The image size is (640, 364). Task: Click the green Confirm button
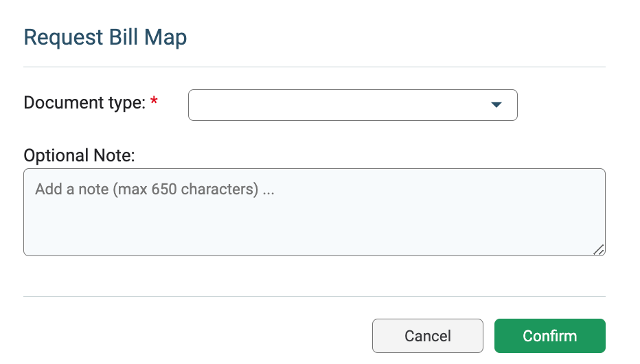click(x=550, y=336)
